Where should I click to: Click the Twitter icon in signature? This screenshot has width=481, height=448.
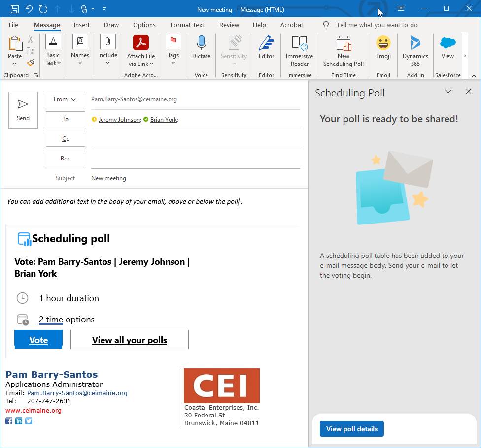(29, 421)
